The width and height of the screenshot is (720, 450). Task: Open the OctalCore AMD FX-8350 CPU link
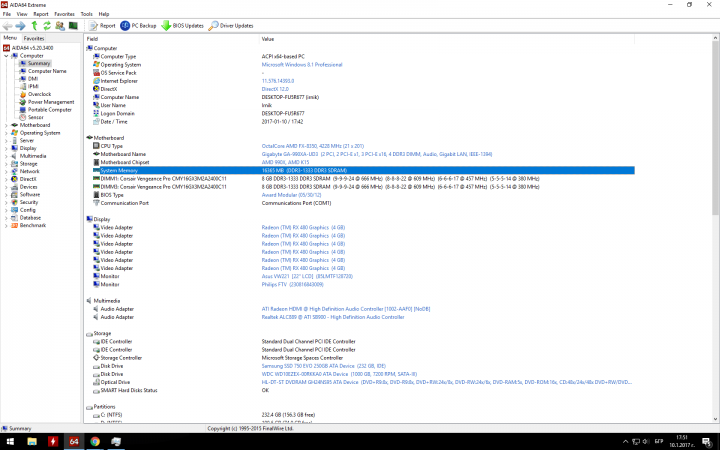[313, 146]
